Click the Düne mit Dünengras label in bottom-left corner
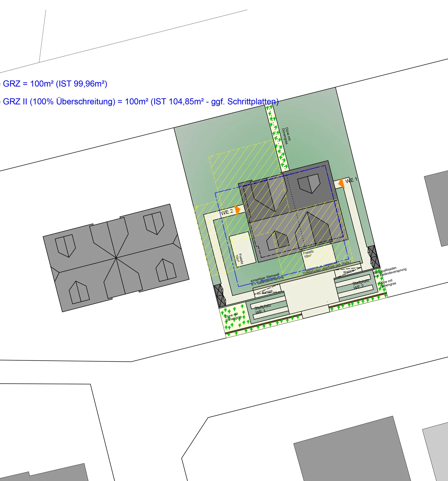 coord(233,317)
